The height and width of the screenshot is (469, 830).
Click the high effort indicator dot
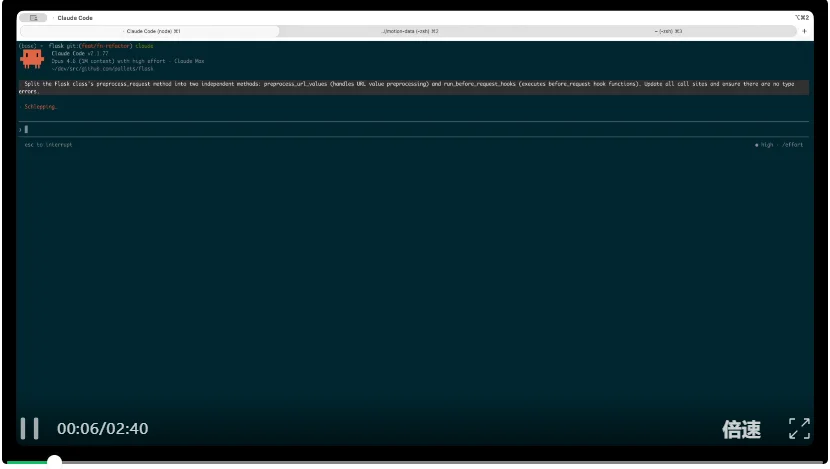757,145
